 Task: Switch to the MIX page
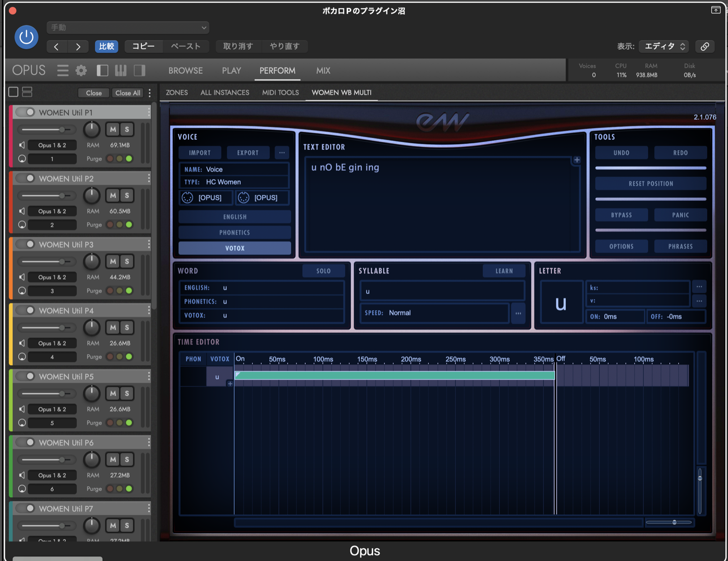coord(323,71)
